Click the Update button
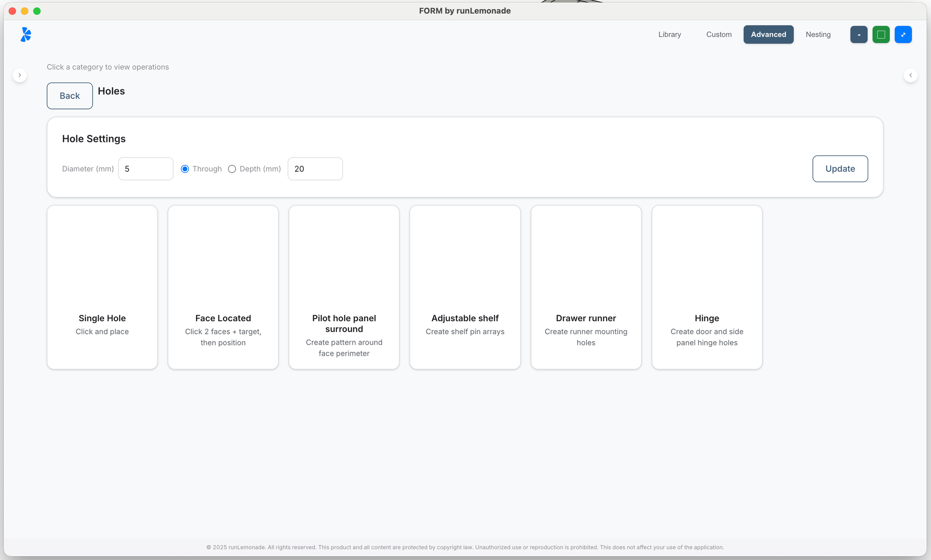 point(840,169)
